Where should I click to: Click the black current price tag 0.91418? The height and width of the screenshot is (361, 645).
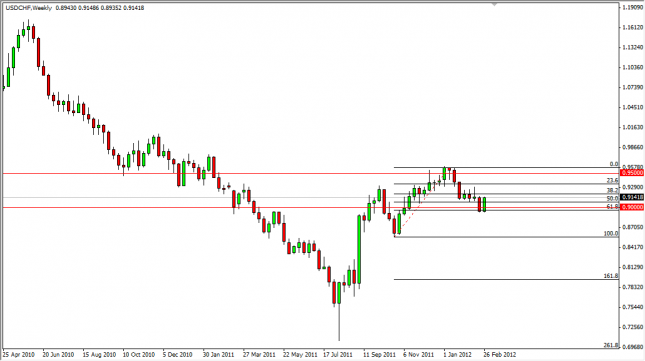click(632, 197)
